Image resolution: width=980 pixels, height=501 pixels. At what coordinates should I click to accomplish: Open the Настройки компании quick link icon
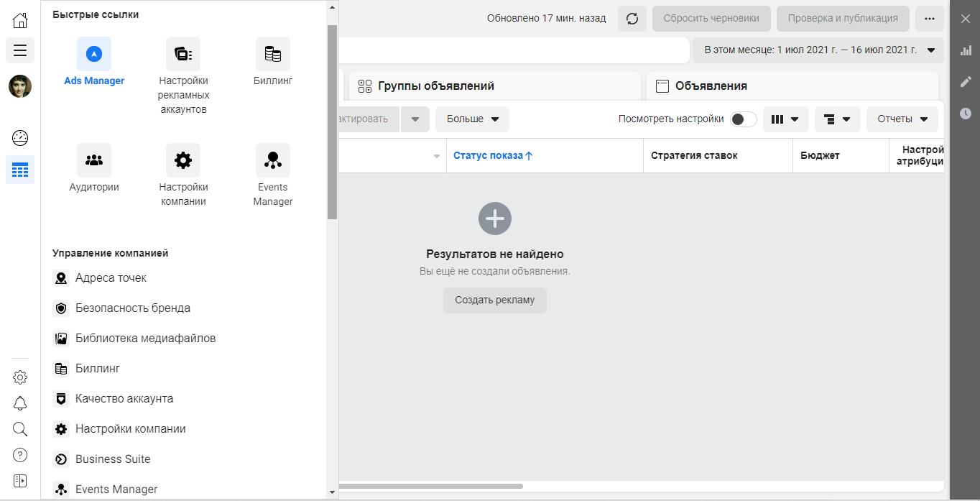tap(183, 160)
